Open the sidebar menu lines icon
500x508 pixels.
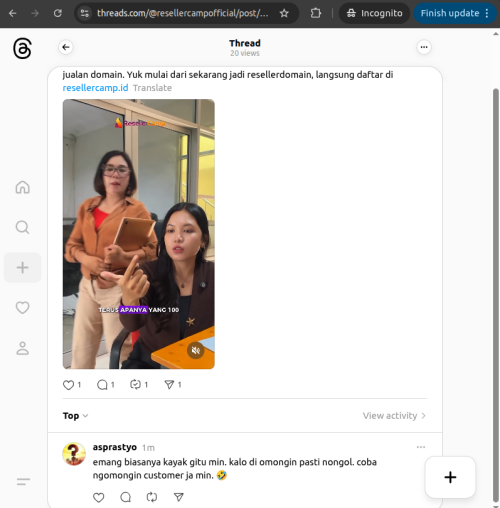[23, 481]
